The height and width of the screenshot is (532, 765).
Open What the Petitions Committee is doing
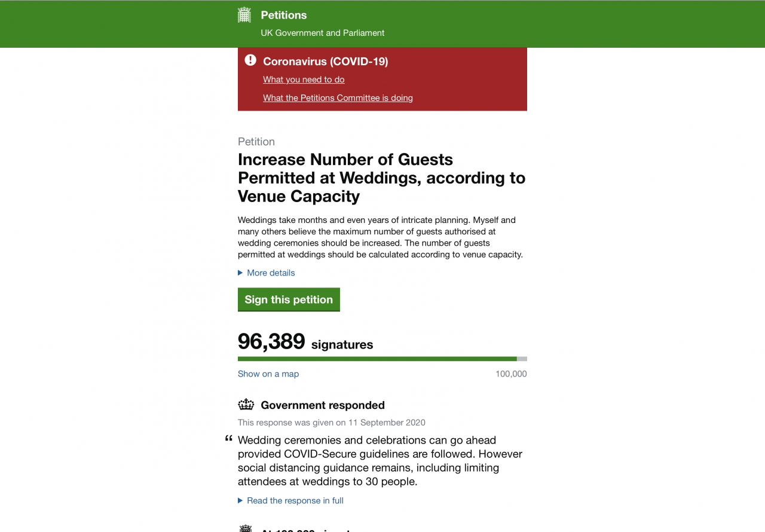point(338,97)
